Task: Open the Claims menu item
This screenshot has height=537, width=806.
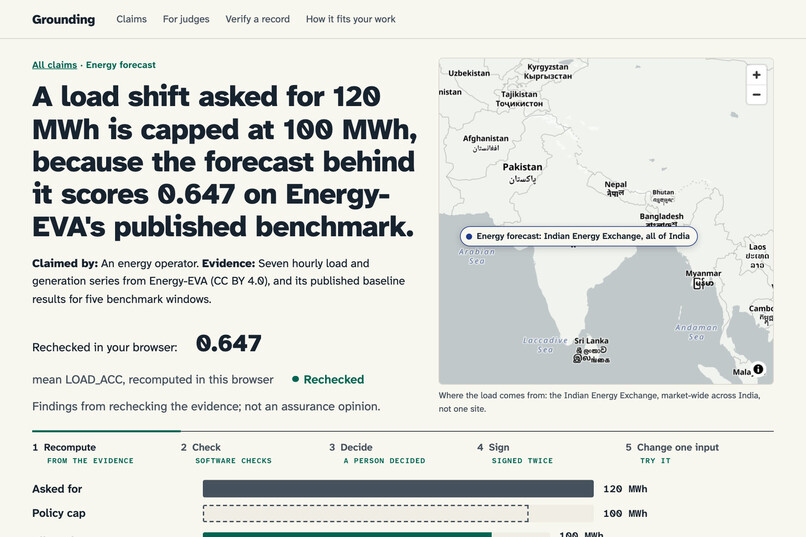Action: [x=132, y=19]
